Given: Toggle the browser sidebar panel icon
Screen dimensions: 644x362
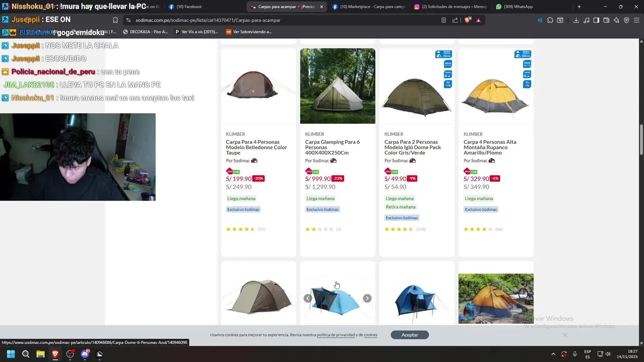Looking at the screenshot, I should click(x=596, y=20).
